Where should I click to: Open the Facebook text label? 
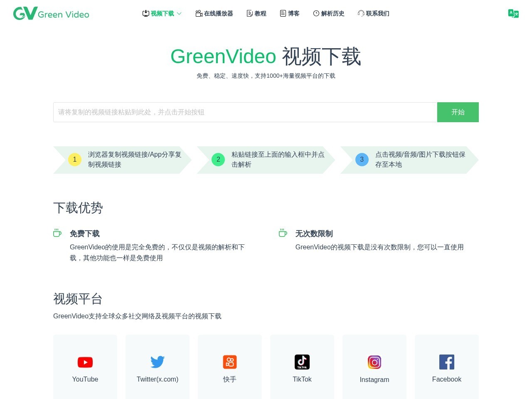click(x=447, y=379)
